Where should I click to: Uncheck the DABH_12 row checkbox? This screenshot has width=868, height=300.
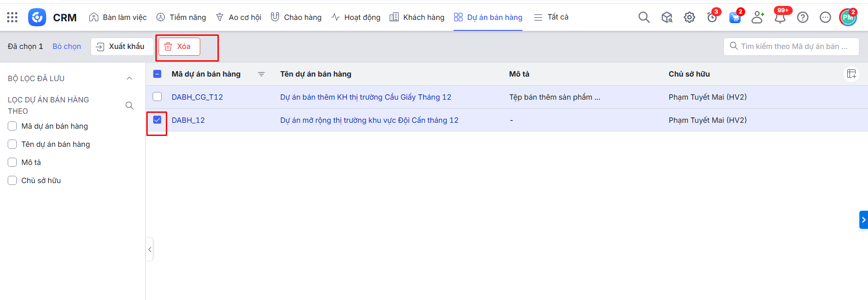coord(157,120)
